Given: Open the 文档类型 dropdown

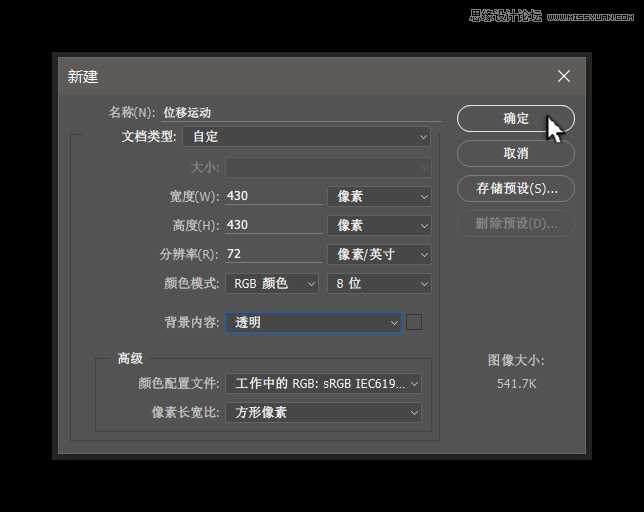Looking at the screenshot, I should [306, 136].
